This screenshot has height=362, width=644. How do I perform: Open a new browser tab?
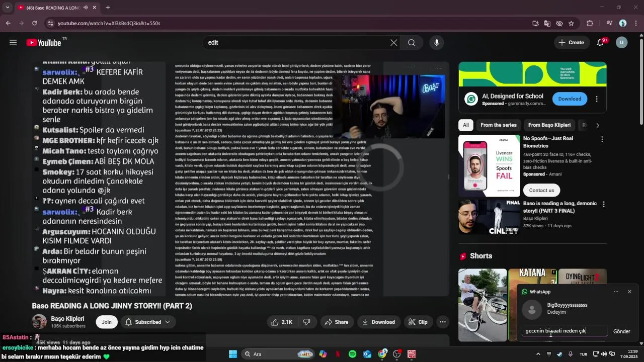point(108,8)
